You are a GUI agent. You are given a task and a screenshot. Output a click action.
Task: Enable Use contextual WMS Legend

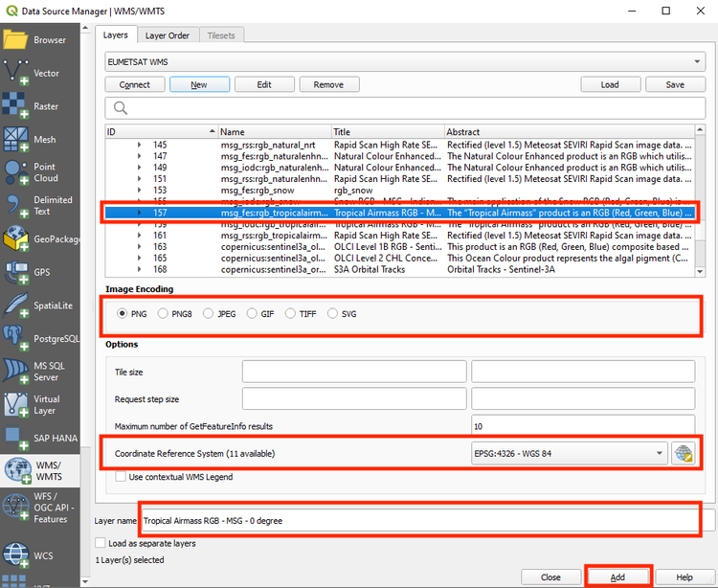121,477
